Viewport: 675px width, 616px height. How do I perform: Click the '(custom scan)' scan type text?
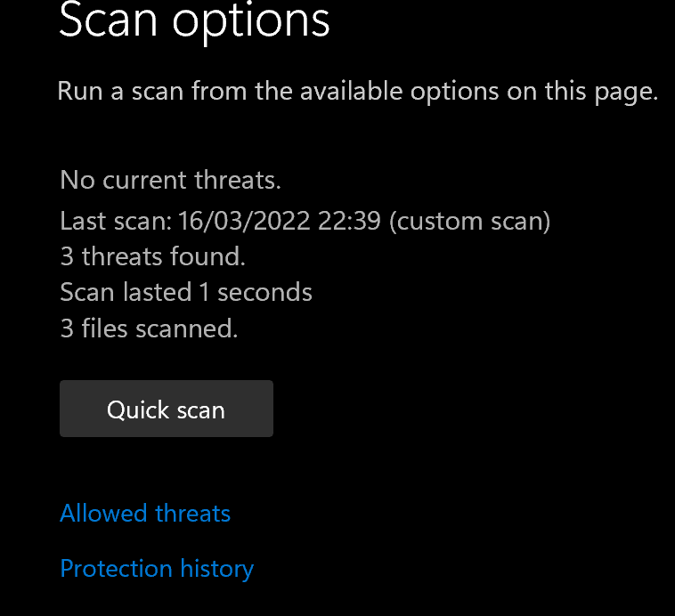click(x=469, y=220)
